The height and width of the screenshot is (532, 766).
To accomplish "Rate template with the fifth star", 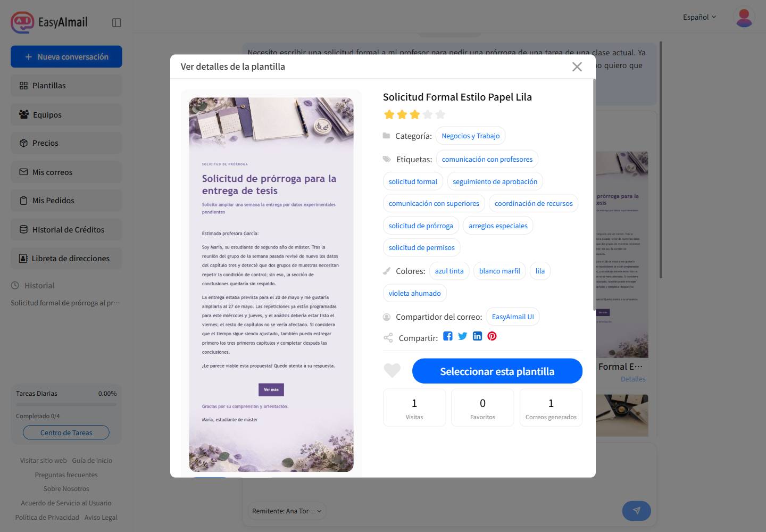I will point(440,114).
